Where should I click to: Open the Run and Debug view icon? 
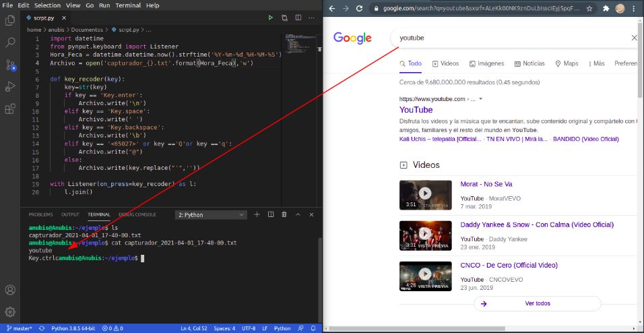[10, 86]
